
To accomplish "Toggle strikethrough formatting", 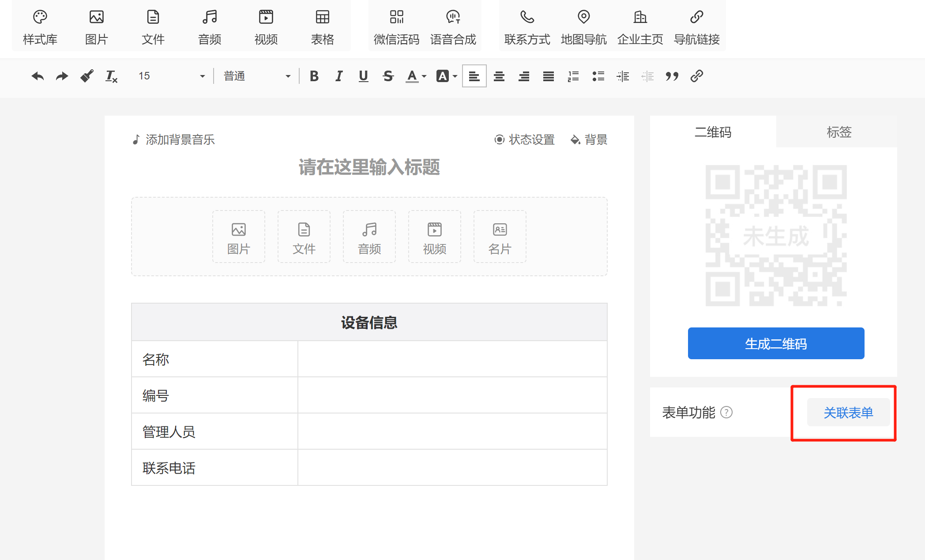I will (x=388, y=76).
